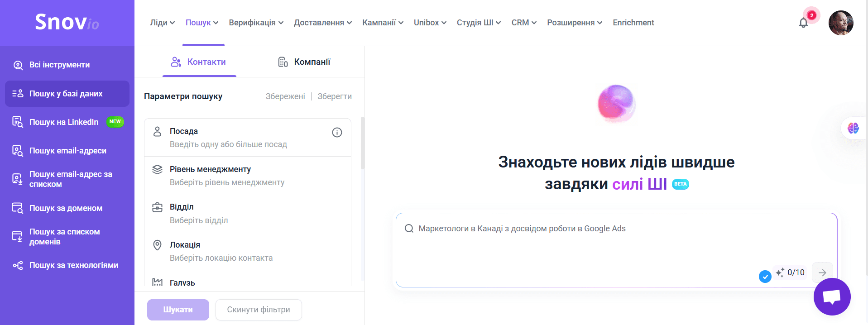Click Зберегти search link

(335, 96)
